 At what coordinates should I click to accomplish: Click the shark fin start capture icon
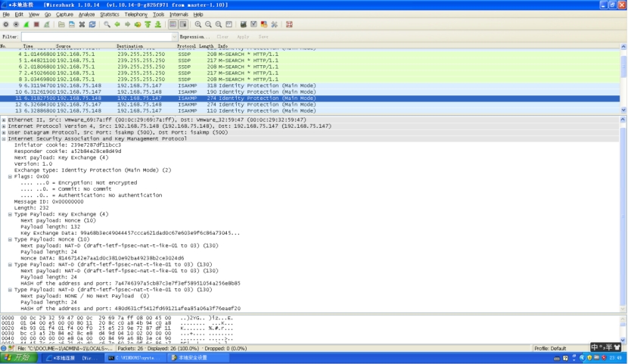point(26,24)
